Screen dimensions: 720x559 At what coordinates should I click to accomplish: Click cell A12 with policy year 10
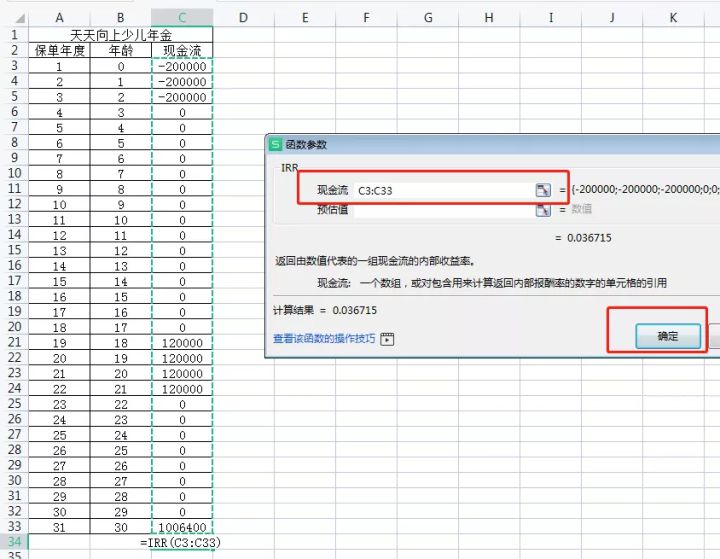coord(59,204)
